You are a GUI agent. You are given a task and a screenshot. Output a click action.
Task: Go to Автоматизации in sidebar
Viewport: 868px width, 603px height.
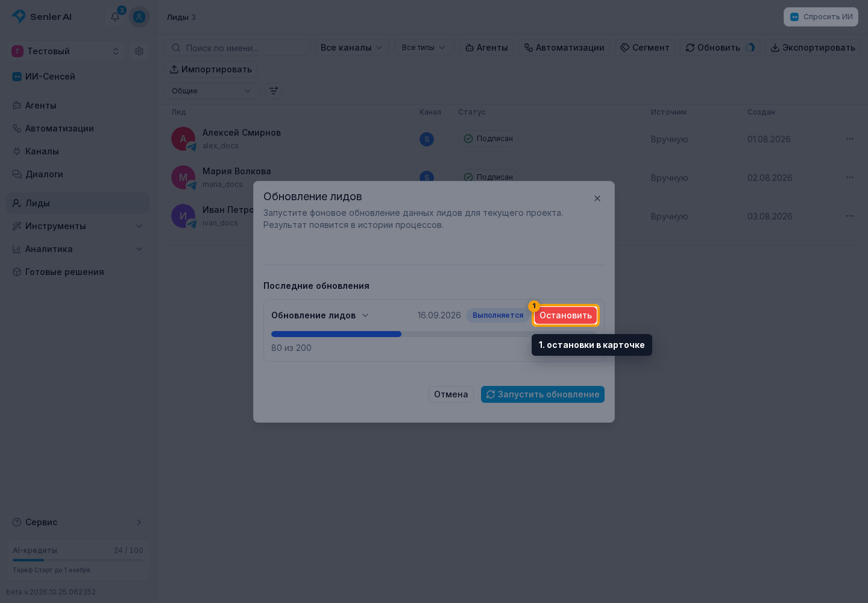click(x=78, y=128)
